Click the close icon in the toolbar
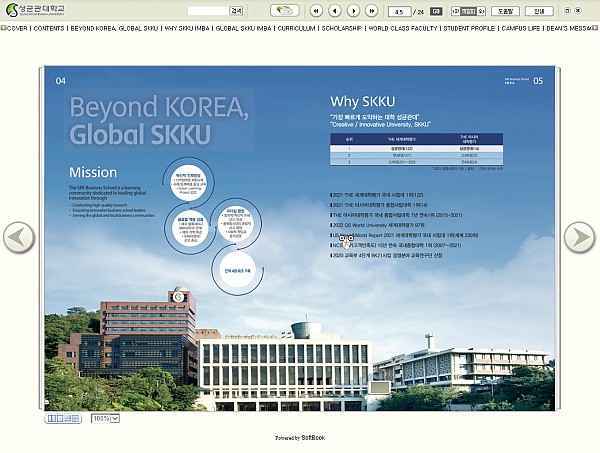This screenshot has height=453, width=600. point(578,11)
